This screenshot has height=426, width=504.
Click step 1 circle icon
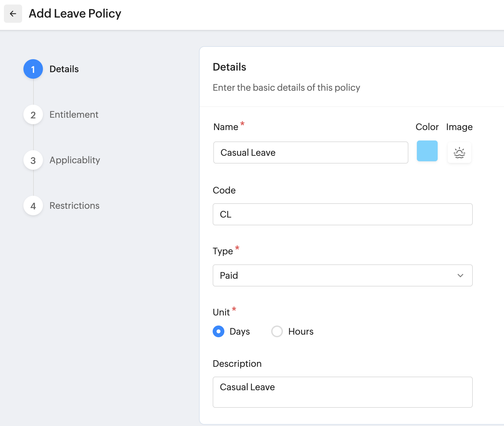click(33, 69)
